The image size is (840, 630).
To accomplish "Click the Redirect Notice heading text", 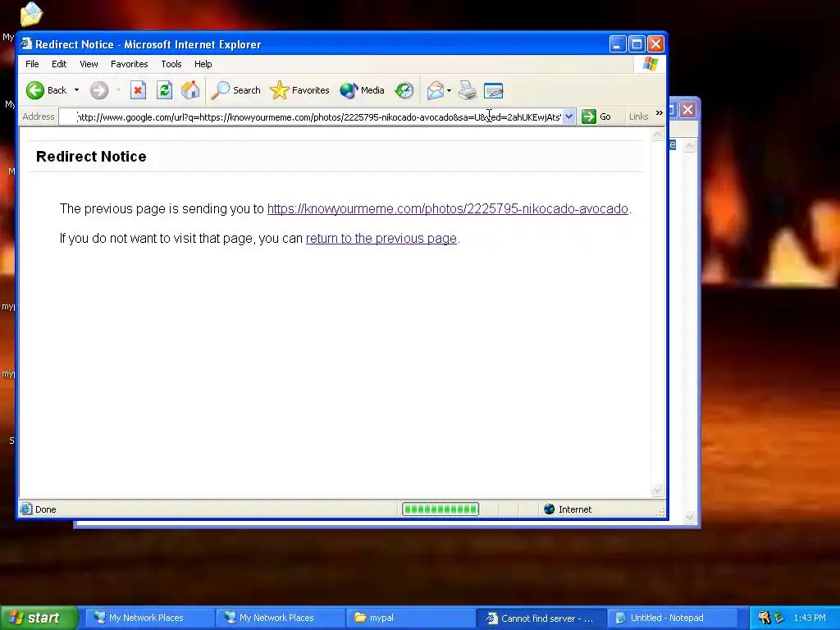I will [x=91, y=157].
